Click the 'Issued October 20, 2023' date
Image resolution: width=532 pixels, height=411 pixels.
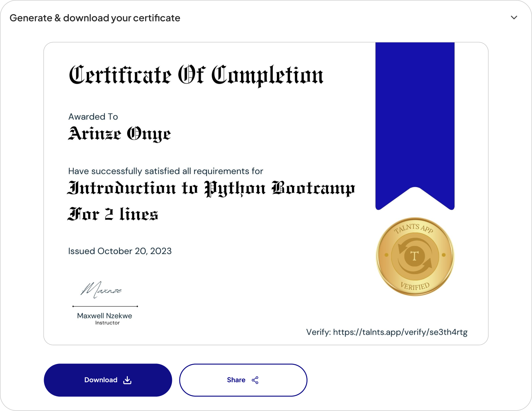click(120, 251)
